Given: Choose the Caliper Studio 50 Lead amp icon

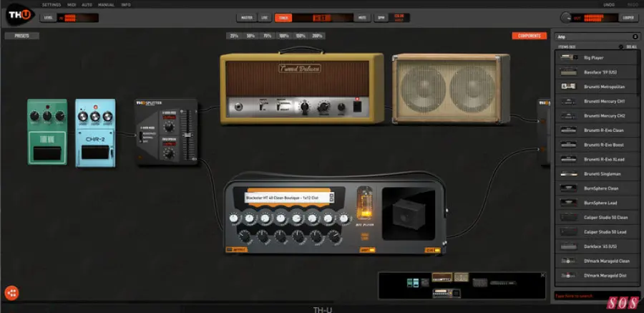Looking at the screenshot, I should [569, 231].
